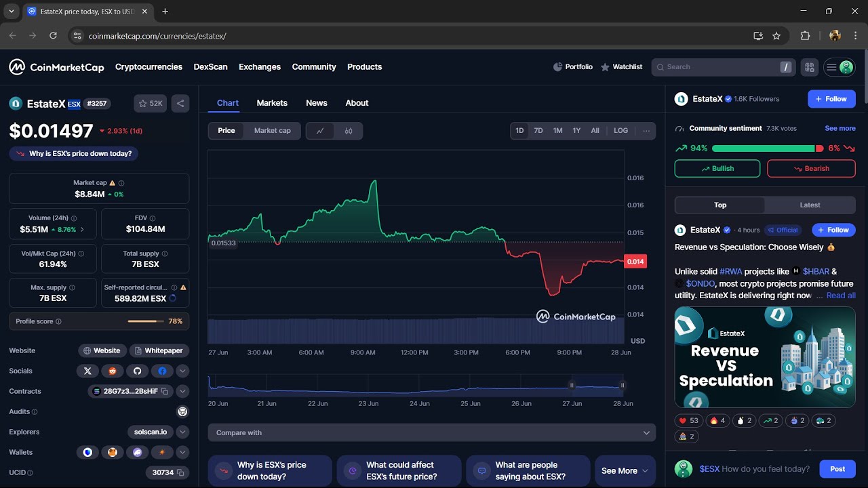
Task: Expand the Compare with dropdown
Action: pos(432,432)
